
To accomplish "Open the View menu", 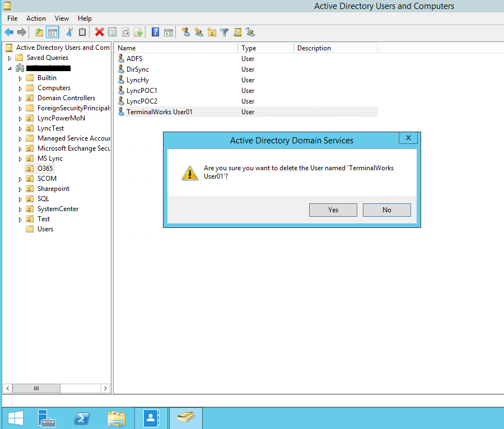I will pyautogui.click(x=62, y=18).
